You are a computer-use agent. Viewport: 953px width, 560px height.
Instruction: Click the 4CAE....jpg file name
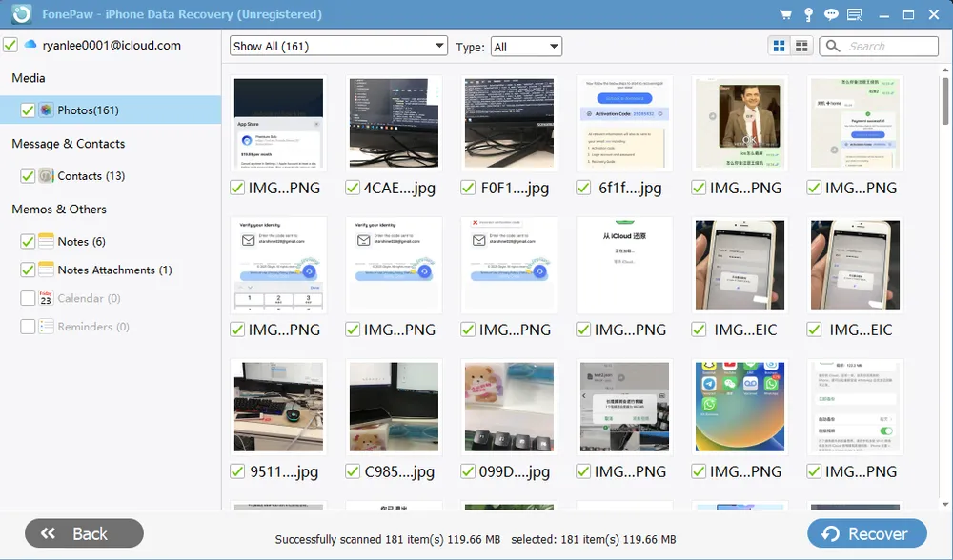click(x=399, y=188)
